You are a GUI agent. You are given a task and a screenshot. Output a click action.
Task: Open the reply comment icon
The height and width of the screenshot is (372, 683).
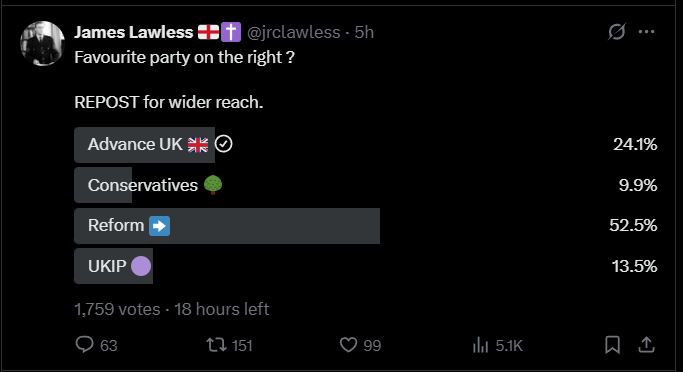(x=85, y=345)
